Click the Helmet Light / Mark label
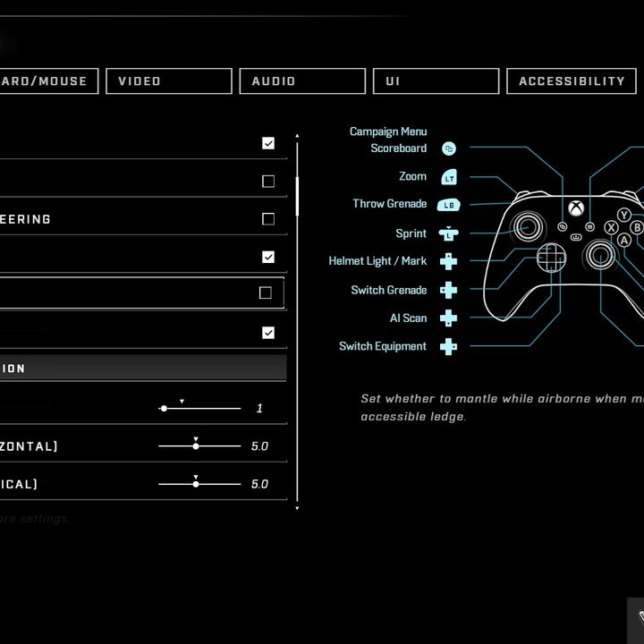Screen dimensions: 644x644 pyautogui.click(x=377, y=261)
